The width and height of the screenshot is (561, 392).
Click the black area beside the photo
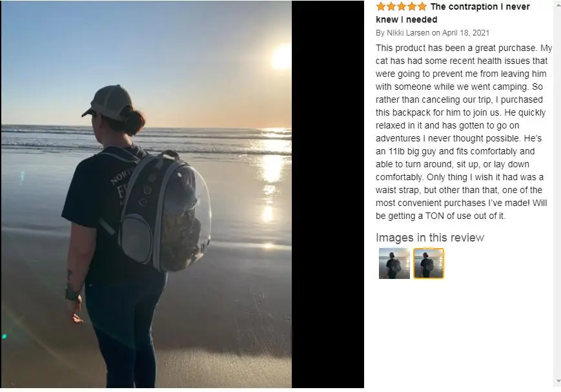328,194
